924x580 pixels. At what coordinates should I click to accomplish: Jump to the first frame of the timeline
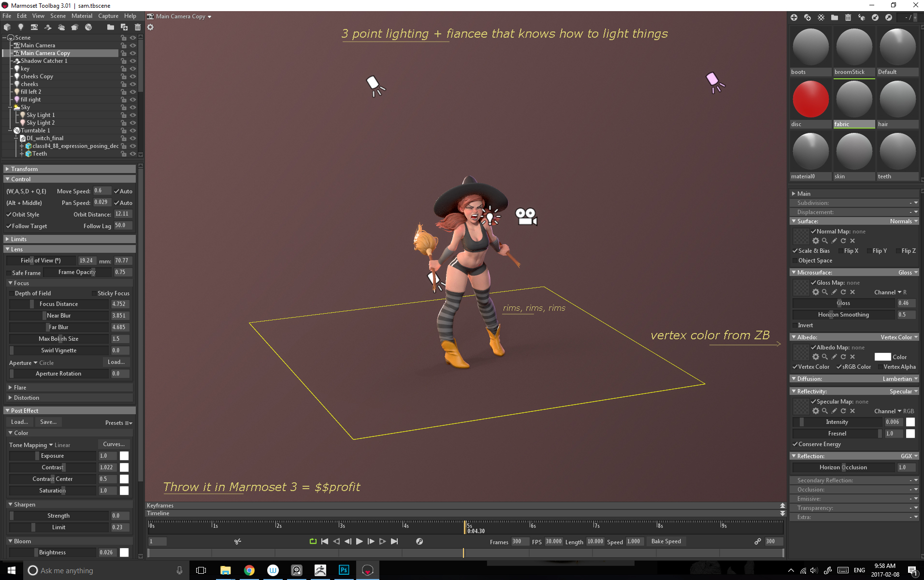point(325,541)
